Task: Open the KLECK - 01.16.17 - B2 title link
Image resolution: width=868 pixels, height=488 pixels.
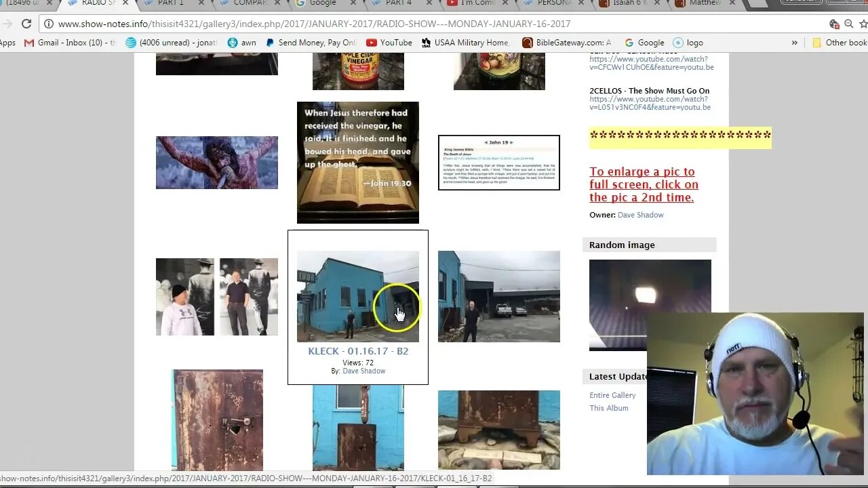Action: coord(358,351)
